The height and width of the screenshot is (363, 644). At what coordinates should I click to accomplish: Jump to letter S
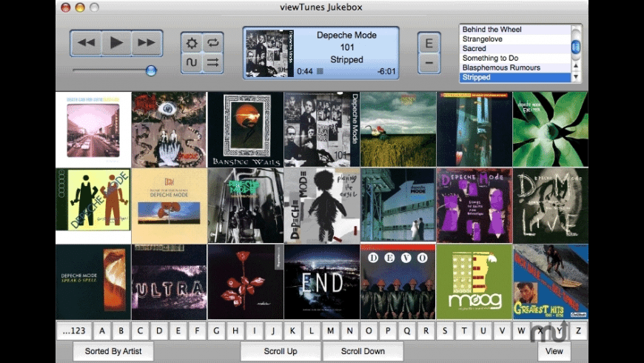(x=445, y=331)
